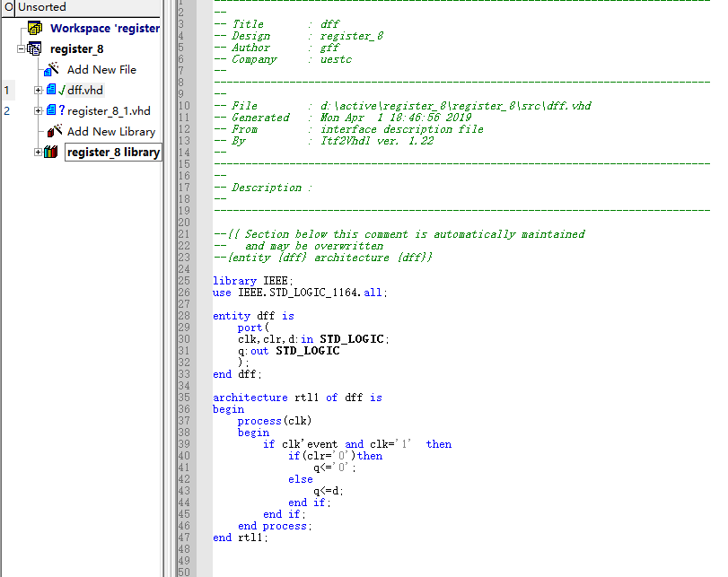Viewport: 728px width, 577px height.
Task: Click the 'Author : gff' comment line
Action: coord(276,48)
